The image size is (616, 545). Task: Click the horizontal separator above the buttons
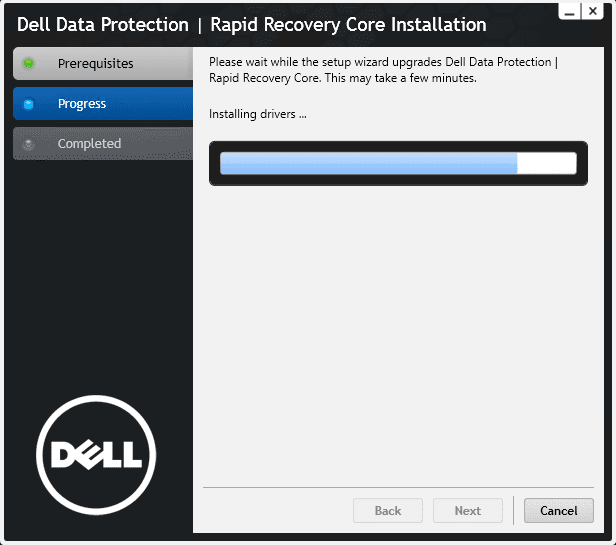pyautogui.click(x=398, y=487)
